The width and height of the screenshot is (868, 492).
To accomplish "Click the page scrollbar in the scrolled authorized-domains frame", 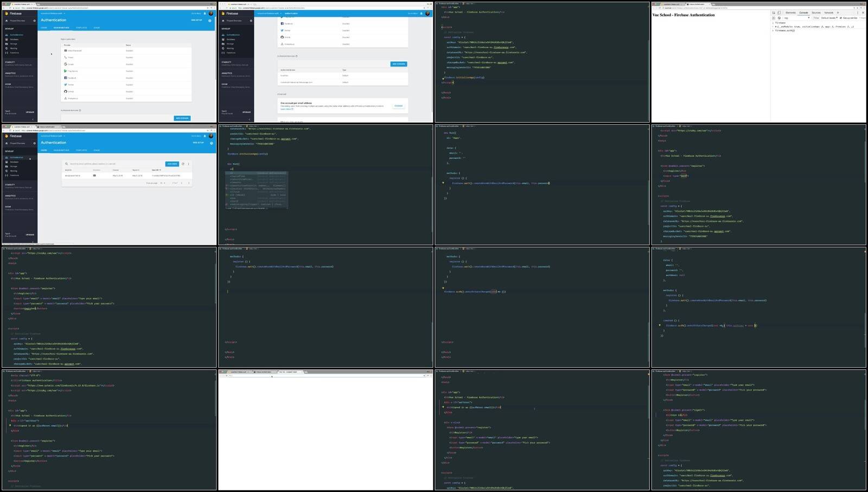I will point(432,81).
